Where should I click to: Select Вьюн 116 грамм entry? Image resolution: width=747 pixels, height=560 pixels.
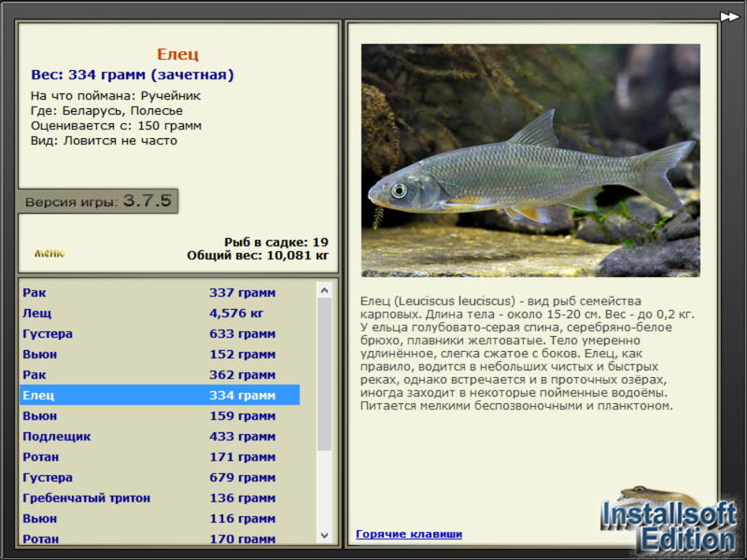click(160, 518)
